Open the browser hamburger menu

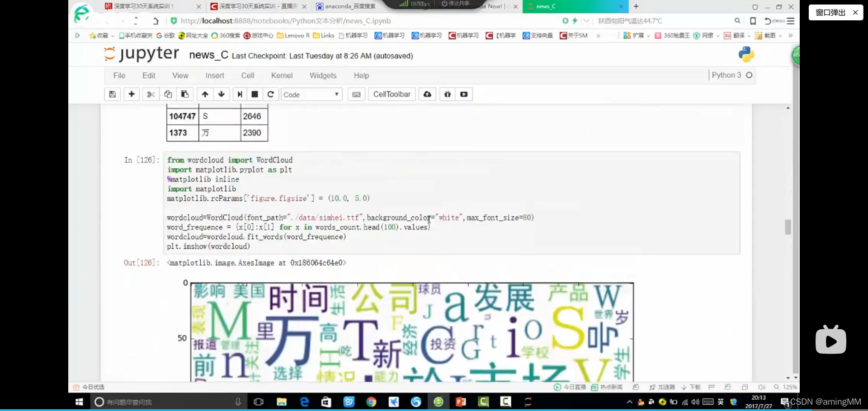(x=791, y=21)
